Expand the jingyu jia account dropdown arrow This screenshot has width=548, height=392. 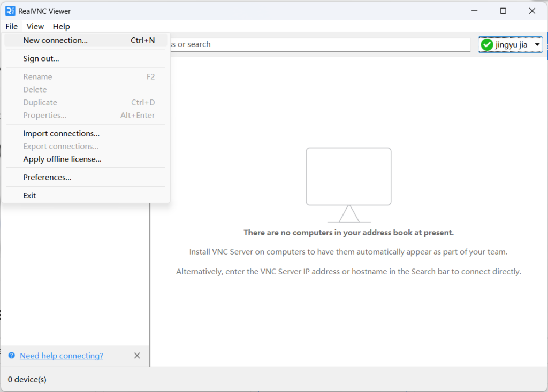(x=537, y=45)
